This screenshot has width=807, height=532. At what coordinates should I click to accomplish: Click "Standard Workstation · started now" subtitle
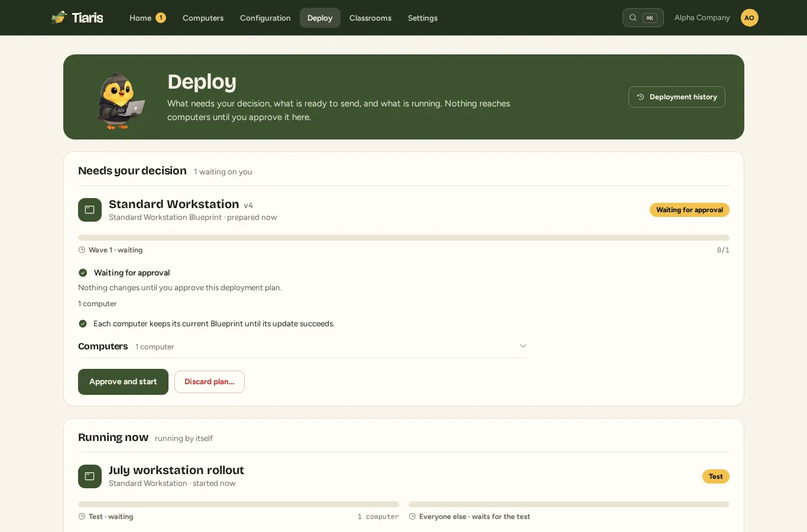pyautogui.click(x=172, y=484)
